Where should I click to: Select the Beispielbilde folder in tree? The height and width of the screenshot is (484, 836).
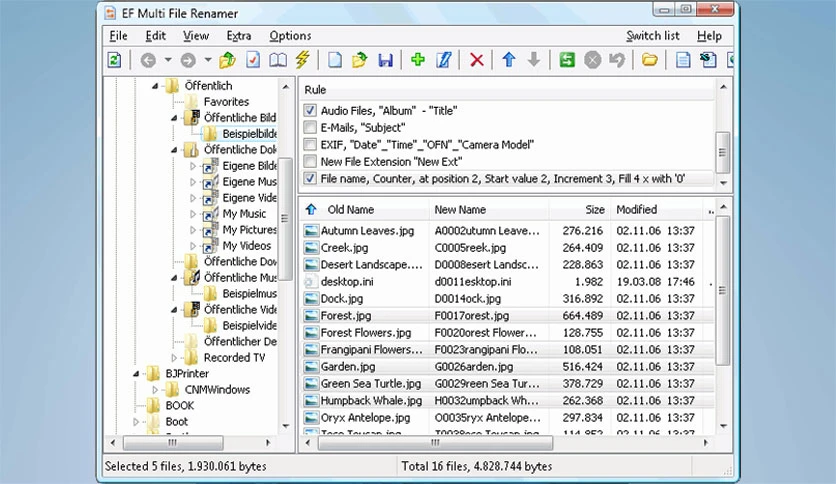click(249, 134)
